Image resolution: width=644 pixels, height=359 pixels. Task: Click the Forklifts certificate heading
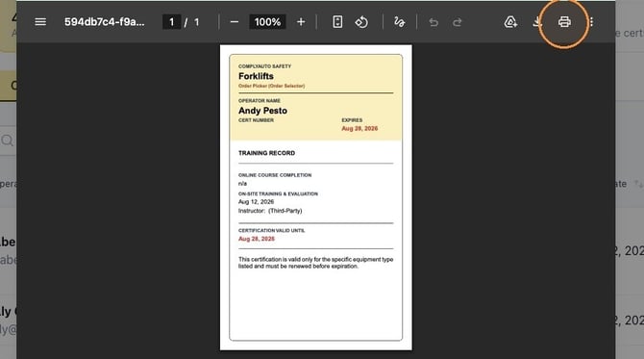pyautogui.click(x=256, y=76)
